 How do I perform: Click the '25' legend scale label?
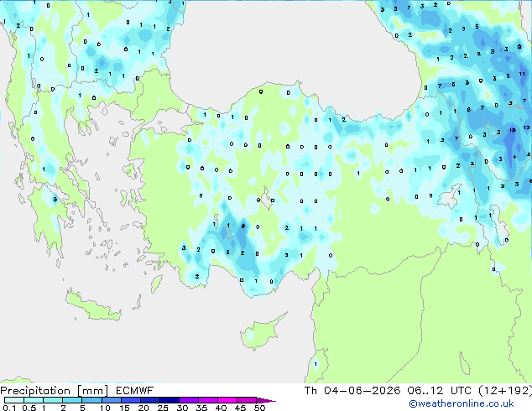click(x=163, y=408)
